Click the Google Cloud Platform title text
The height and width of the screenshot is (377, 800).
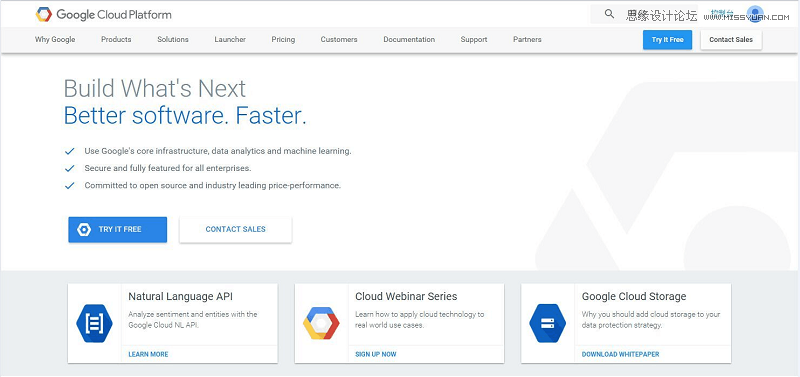pos(114,15)
